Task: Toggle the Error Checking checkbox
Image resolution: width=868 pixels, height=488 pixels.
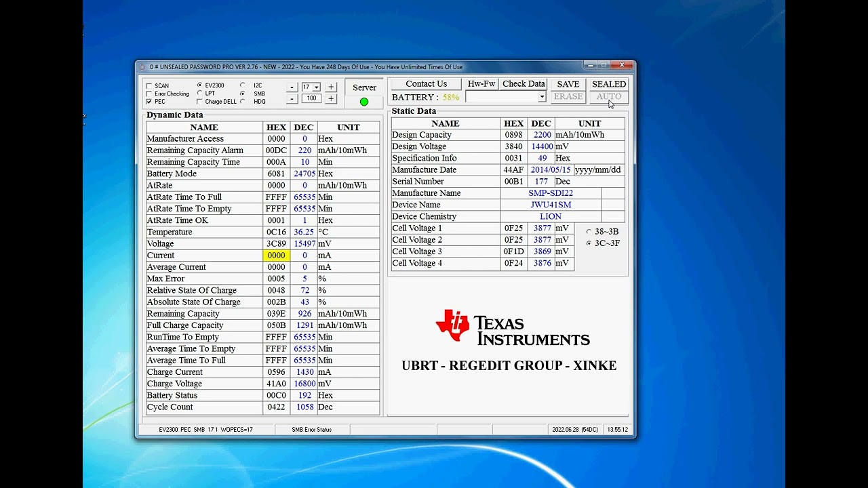Action: tap(149, 94)
